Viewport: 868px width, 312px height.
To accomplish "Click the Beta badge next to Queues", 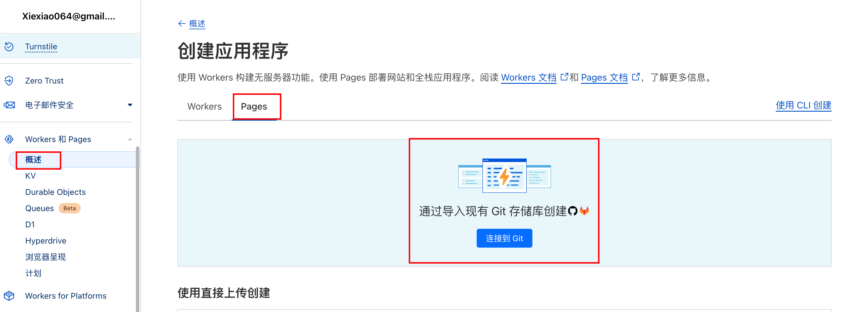I will tap(69, 208).
